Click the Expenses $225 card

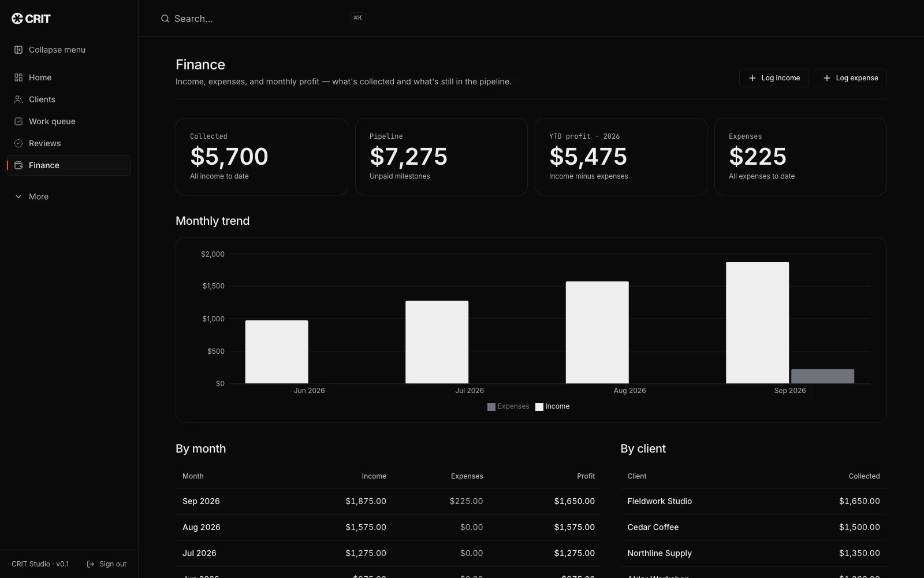pos(800,157)
